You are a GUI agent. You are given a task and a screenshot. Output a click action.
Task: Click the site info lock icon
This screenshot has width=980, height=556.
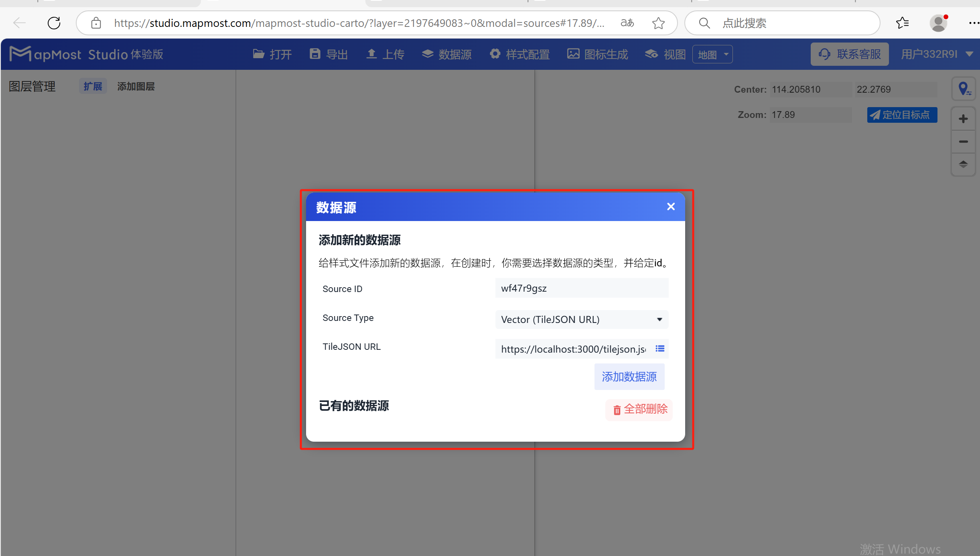pyautogui.click(x=96, y=23)
